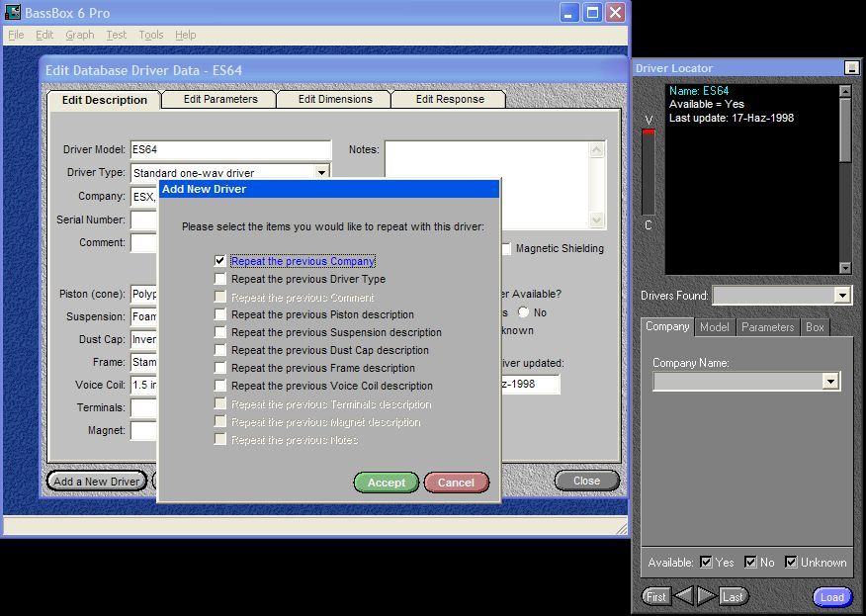866x616 pixels.
Task: Toggle the Available Unknown checkbox
Action: tap(791, 563)
